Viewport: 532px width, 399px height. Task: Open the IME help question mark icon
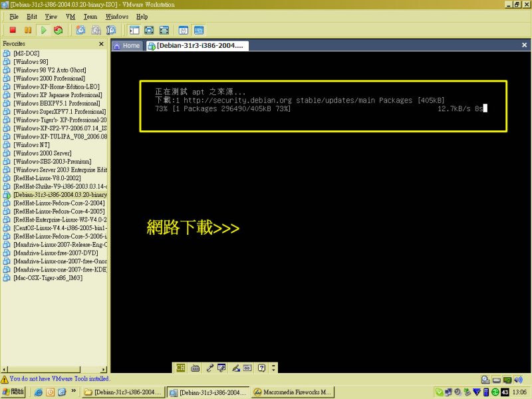261,368
